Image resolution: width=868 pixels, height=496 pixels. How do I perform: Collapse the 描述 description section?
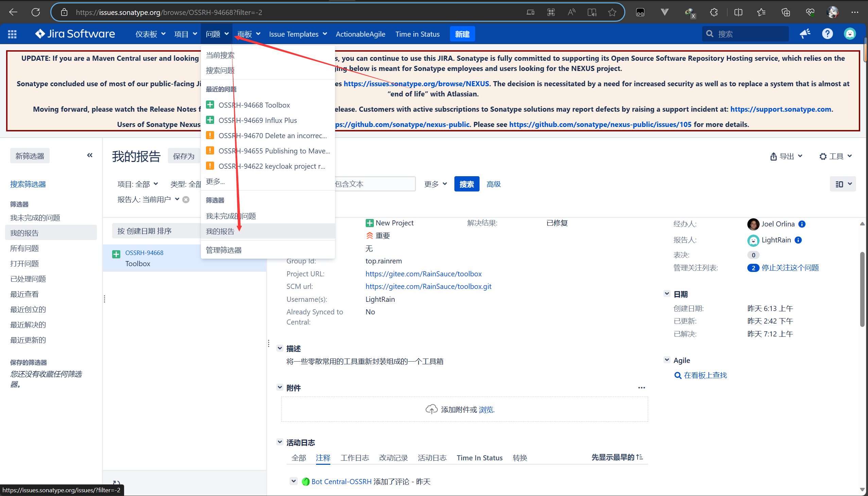(280, 348)
